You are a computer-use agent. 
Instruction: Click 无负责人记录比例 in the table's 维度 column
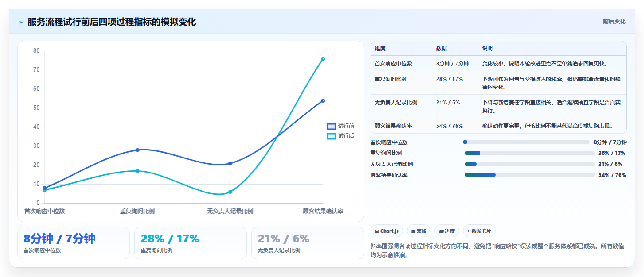396,103
